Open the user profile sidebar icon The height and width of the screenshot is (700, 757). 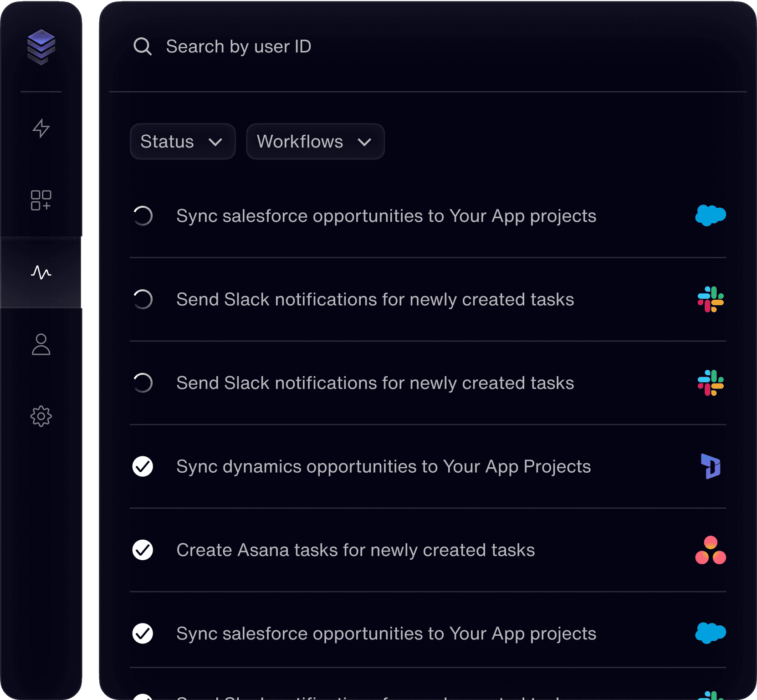41,344
